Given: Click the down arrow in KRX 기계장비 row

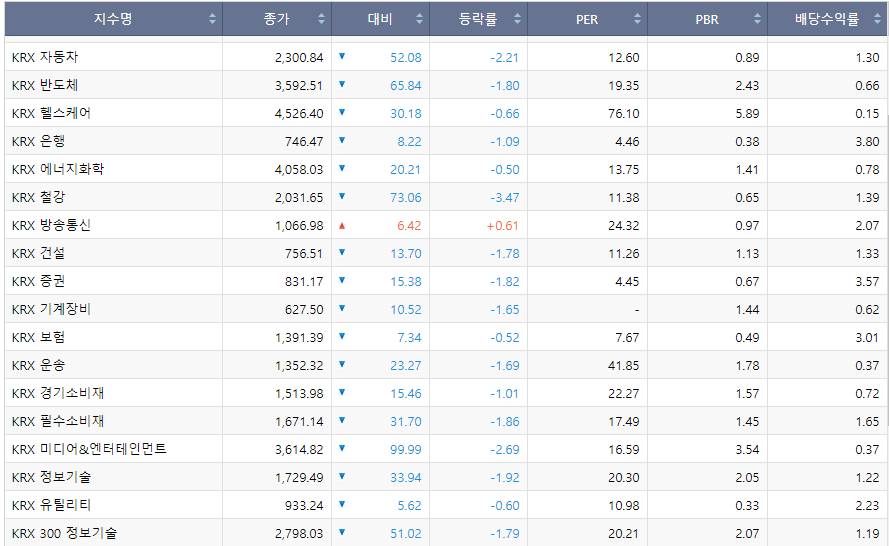Looking at the screenshot, I should click(x=342, y=308).
